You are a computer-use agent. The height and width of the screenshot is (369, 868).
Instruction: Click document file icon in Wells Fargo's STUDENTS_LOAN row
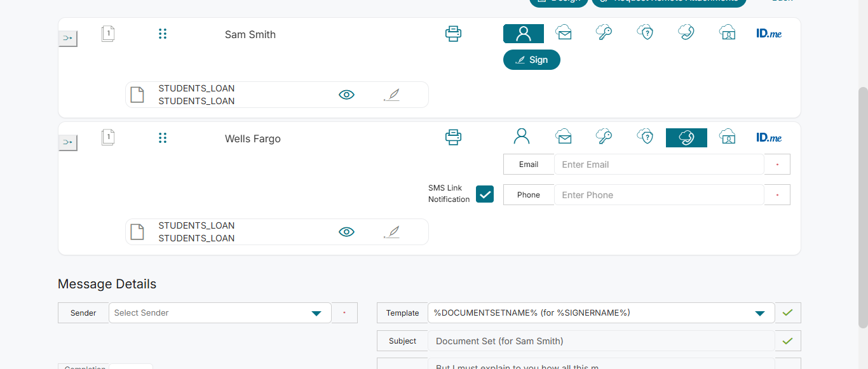pyautogui.click(x=137, y=232)
